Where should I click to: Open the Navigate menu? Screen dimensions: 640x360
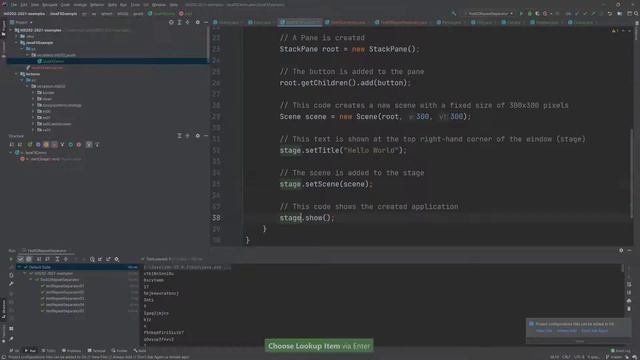click(50, 5)
